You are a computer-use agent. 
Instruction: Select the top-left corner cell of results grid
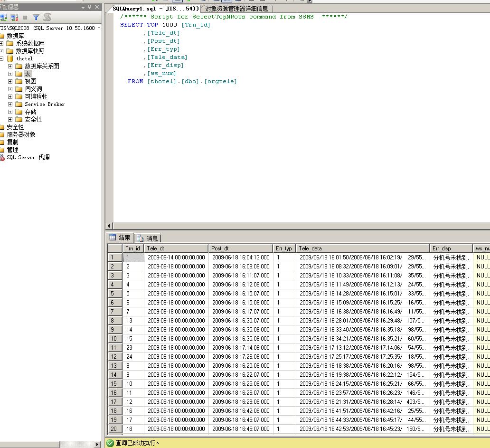point(115,248)
